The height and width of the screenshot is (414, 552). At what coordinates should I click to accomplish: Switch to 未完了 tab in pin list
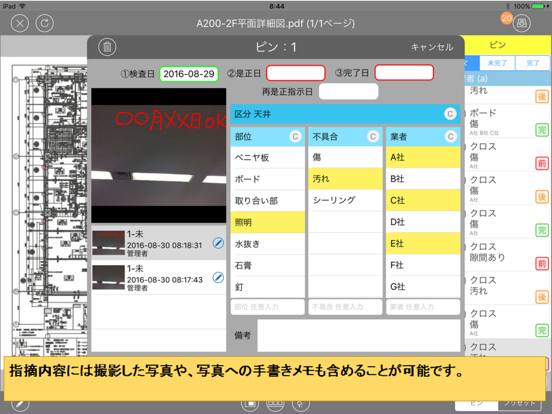coord(497,63)
